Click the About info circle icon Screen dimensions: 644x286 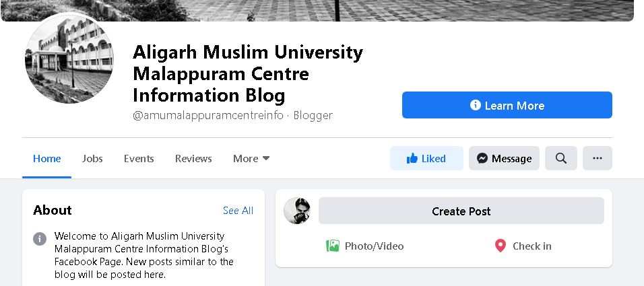(x=40, y=238)
